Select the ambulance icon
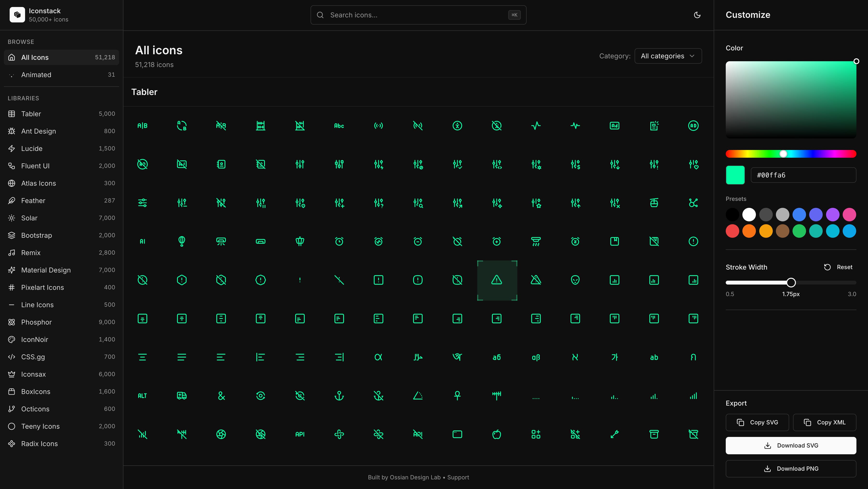This screenshot has height=489, width=868. pos(182,396)
